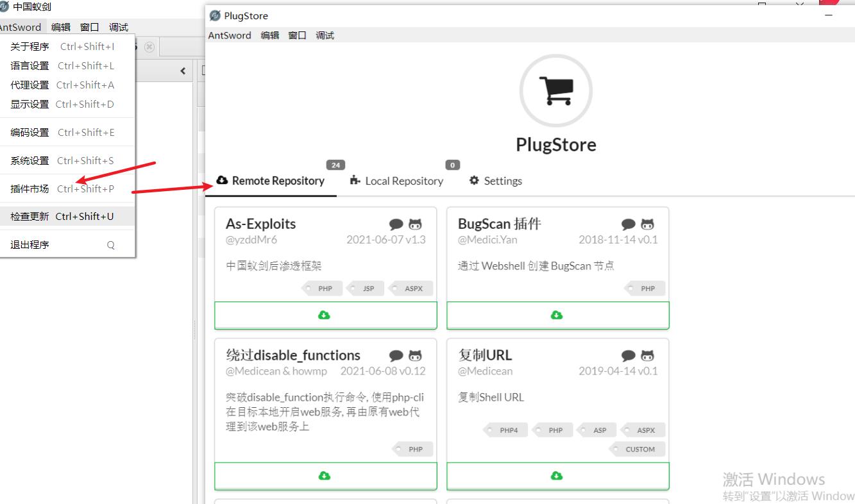
Task: Select 代理设置 menu entry
Action: click(x=67, y=85)
